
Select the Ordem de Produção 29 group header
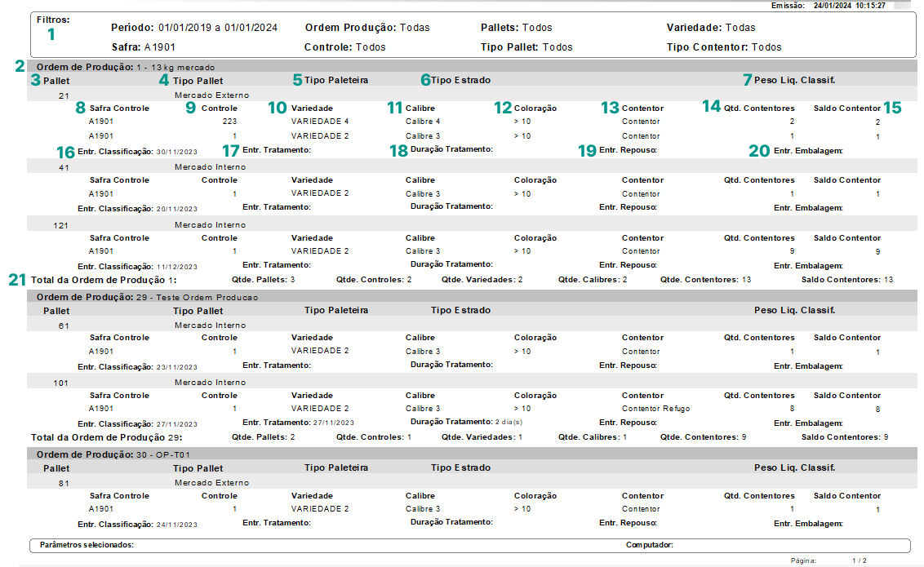(147, 297)
